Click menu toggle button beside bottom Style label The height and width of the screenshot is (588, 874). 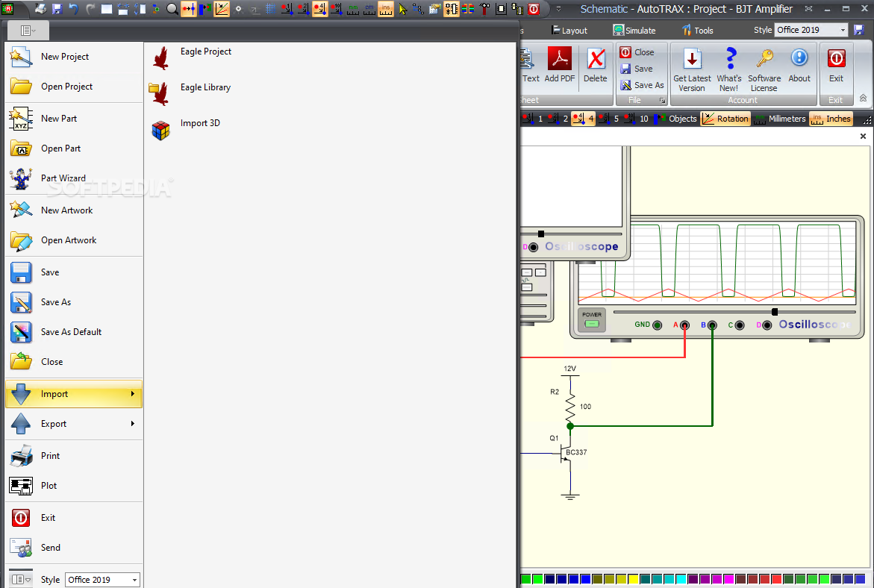[21, 580]
